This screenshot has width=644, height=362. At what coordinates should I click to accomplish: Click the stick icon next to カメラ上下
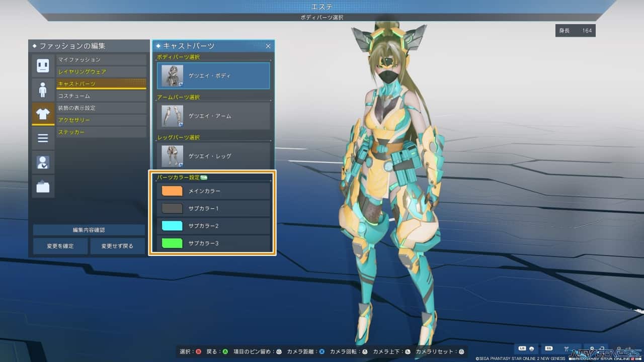tap(408, 352)
